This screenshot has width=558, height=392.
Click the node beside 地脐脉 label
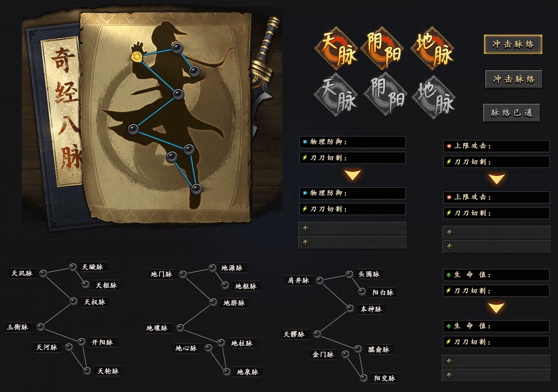click(213, 302)
